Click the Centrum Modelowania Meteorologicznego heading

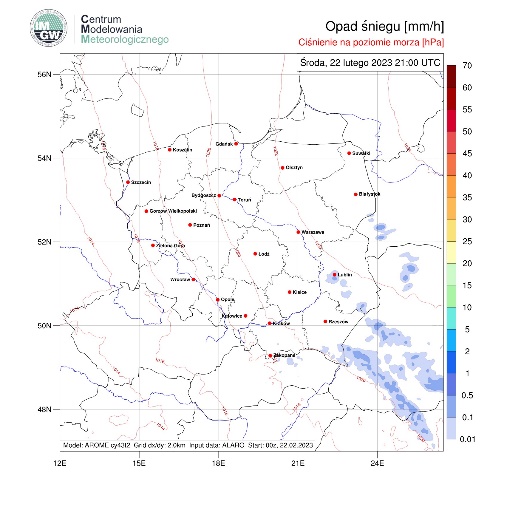pyautogui.click(x=125, y=29)
